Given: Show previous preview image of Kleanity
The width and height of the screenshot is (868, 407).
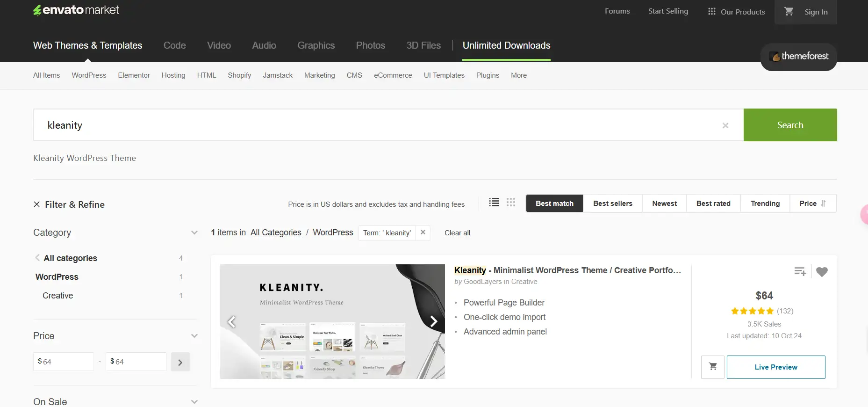Looking at the screenshot, I should (231, 321).
